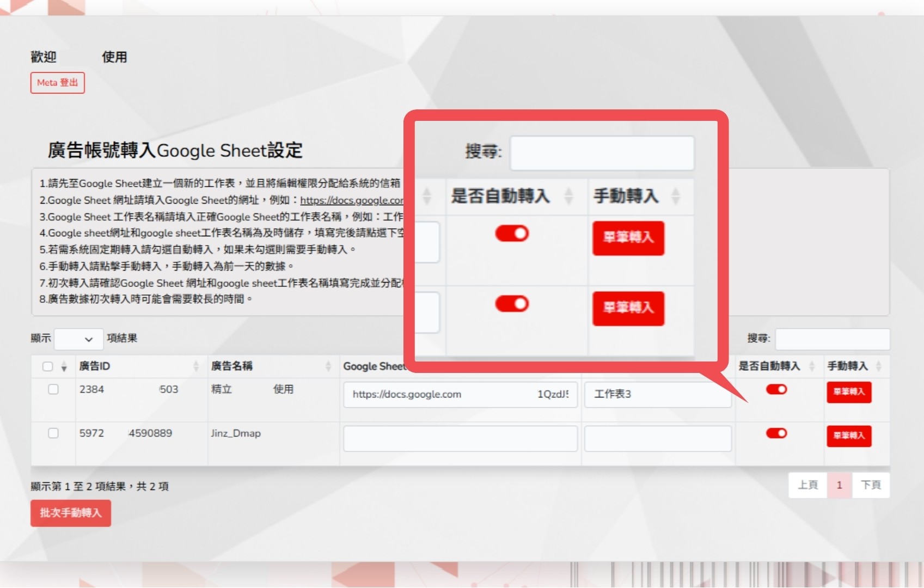Click the worksheet name field showing 工作表3
Screen dimensions: 924x588
tap(657, 394)
